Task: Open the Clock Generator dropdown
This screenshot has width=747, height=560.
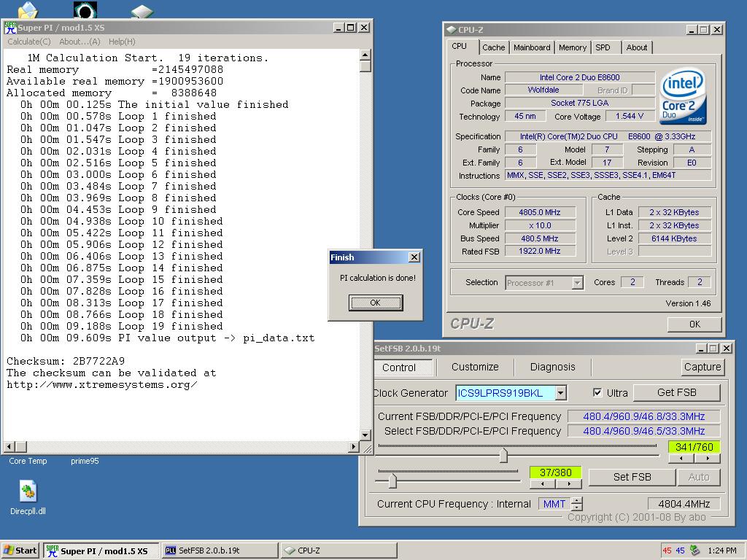Action: (561, 393)
